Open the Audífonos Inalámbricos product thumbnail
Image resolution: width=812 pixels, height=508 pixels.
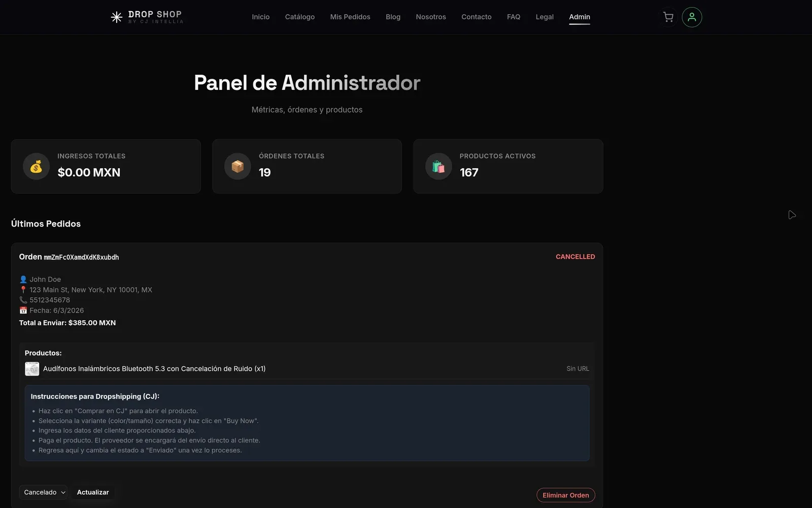click(x=32, y=369)
